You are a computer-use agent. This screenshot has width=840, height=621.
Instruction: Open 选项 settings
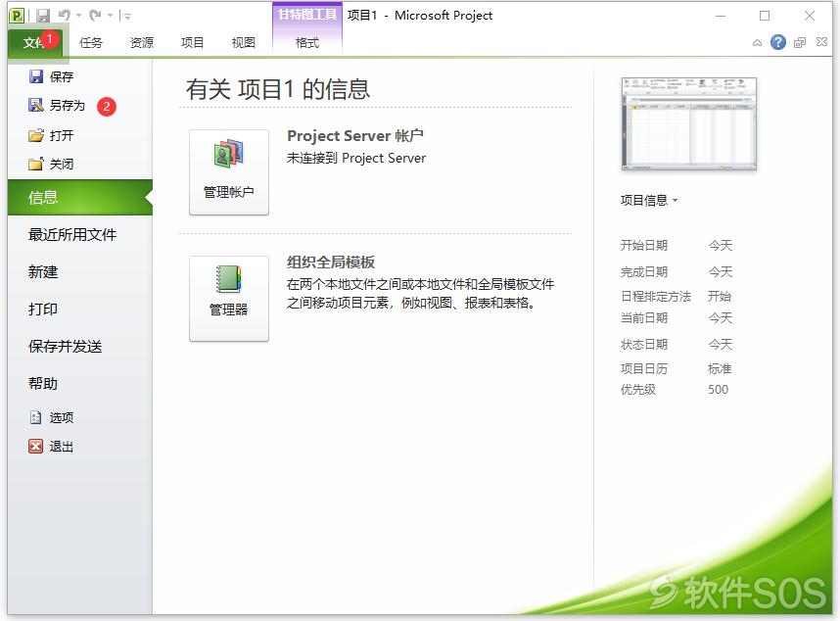click(52, 417)
